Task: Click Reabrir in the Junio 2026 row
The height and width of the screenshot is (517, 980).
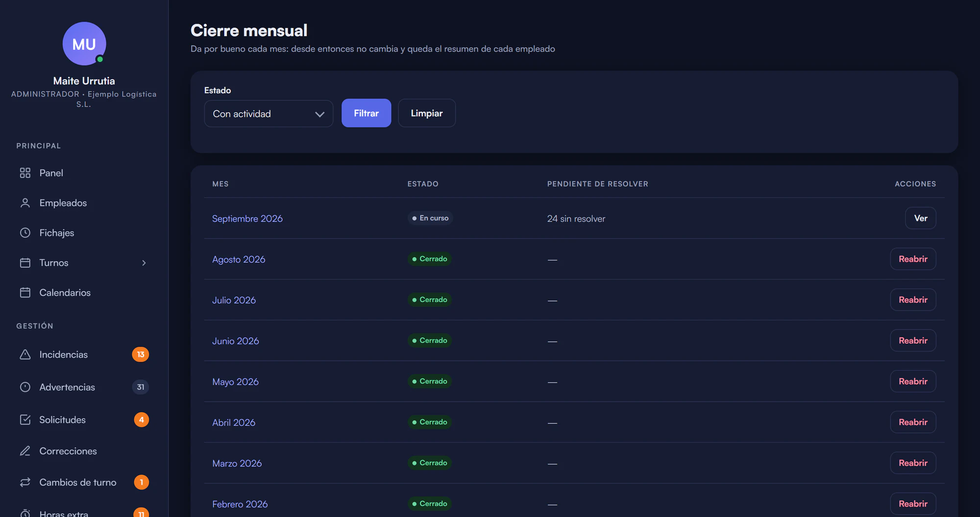Action: (913, 340)
